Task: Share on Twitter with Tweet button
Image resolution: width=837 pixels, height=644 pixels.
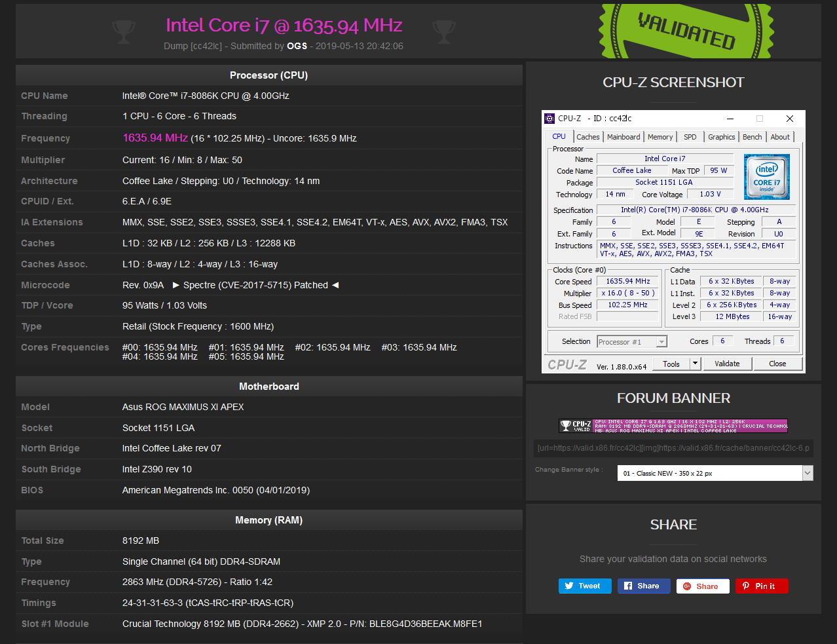Action: (x=585, y=586)
